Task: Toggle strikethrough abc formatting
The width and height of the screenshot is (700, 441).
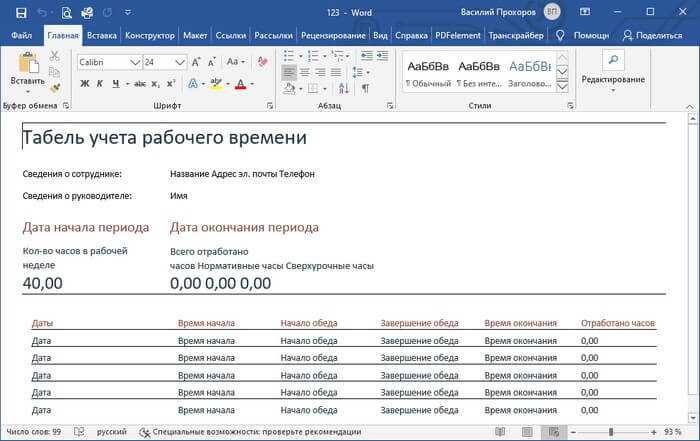Action: (140, 83)
